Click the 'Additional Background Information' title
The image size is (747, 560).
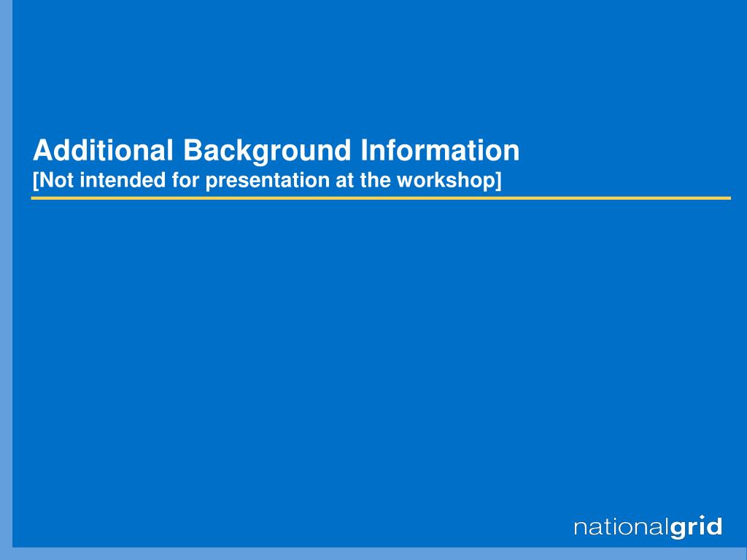tap(276, 150)
